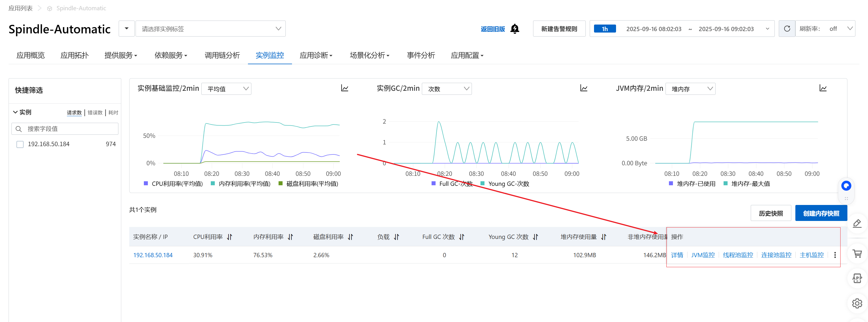
Task: Check the 192.168.50.184 instance checkbox
Action: tap(20, 144)
